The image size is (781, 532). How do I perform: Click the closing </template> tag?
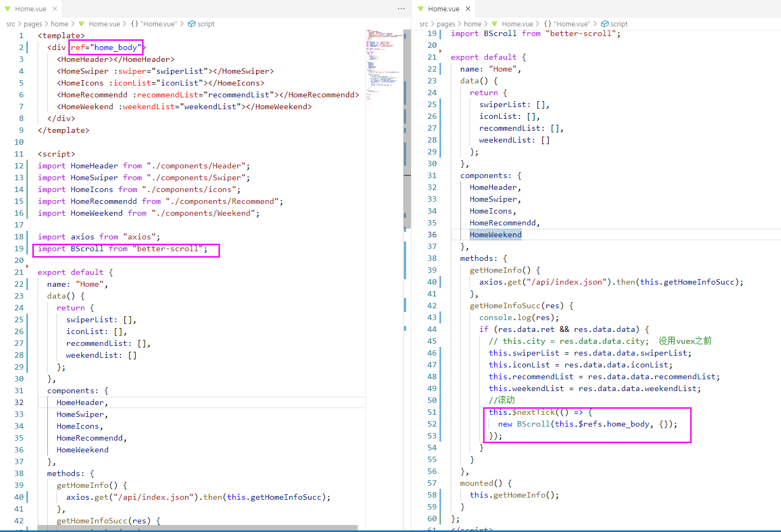coord(63,130)
